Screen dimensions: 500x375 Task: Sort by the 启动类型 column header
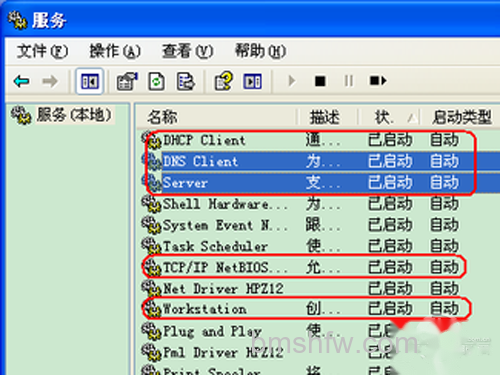[x=461, y=117]
